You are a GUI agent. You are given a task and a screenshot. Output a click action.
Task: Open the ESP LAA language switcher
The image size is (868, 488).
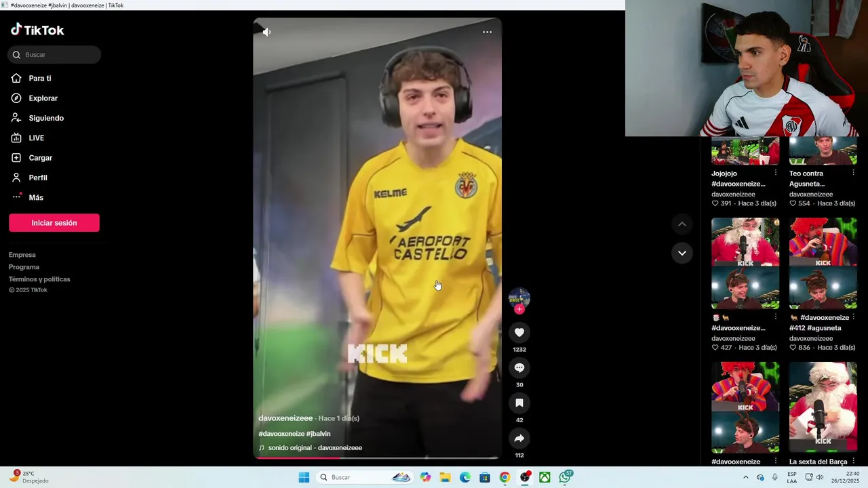pos(792,477)
